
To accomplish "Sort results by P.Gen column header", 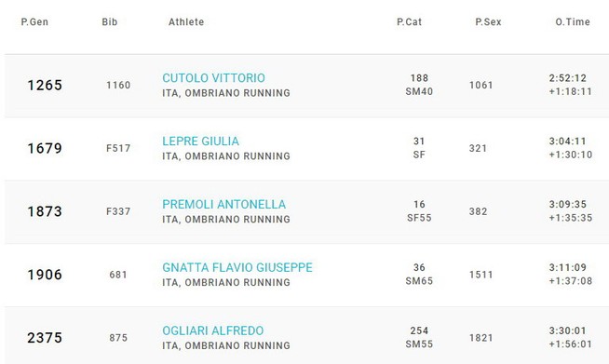I will coord(34,22).
